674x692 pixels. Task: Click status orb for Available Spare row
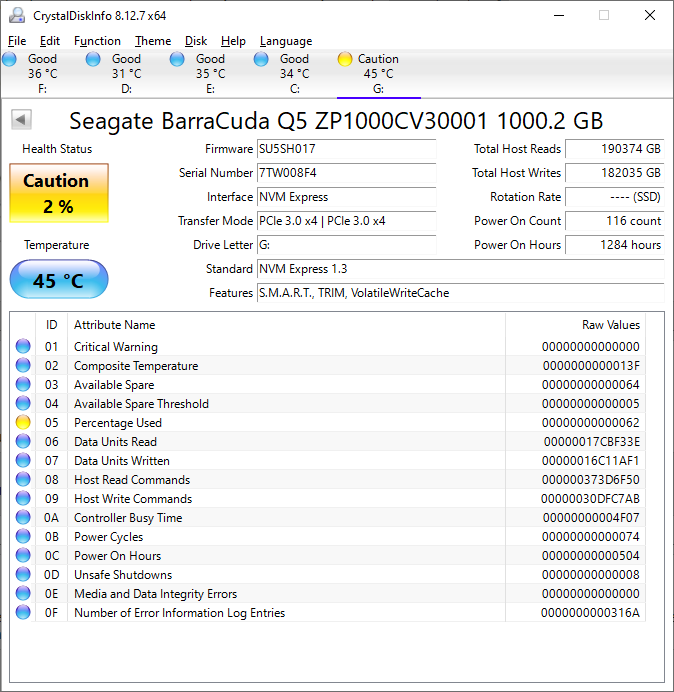tap(23, 384)
